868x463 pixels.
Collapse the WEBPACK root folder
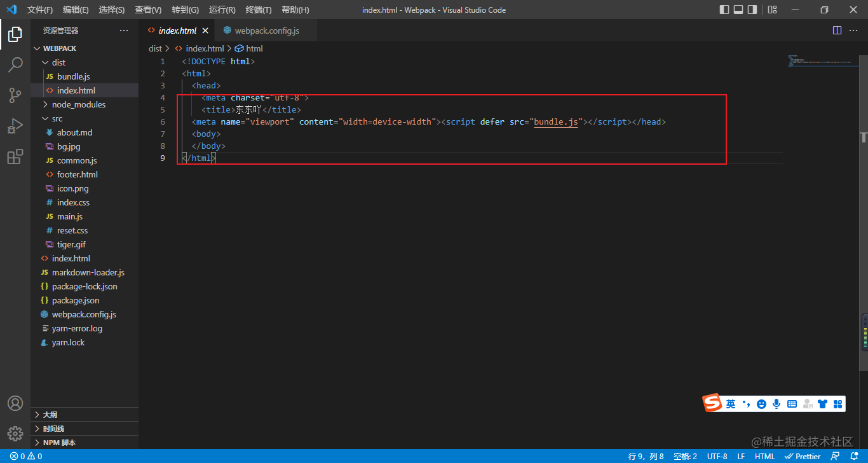point(85,48)
